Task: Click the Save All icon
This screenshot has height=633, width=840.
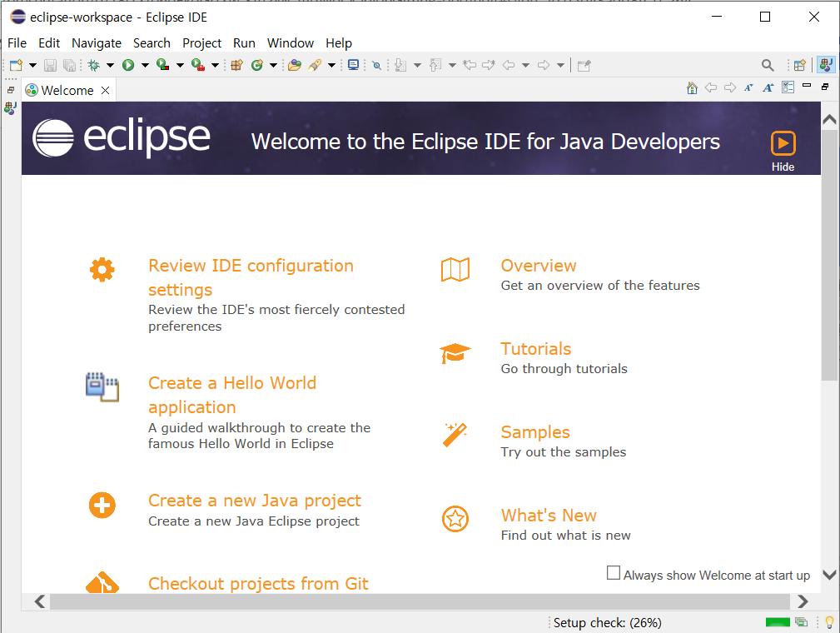Action: tap(69, 66)
